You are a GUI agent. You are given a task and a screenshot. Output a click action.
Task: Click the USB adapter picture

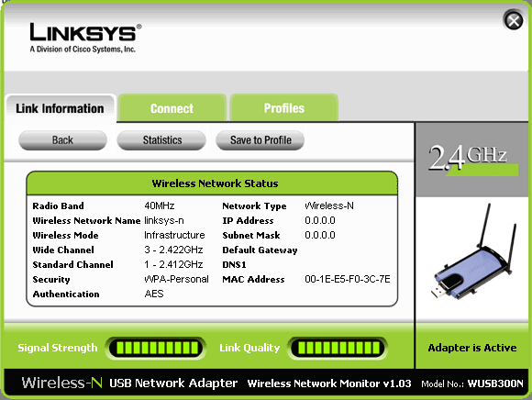(x=474, y=251)
